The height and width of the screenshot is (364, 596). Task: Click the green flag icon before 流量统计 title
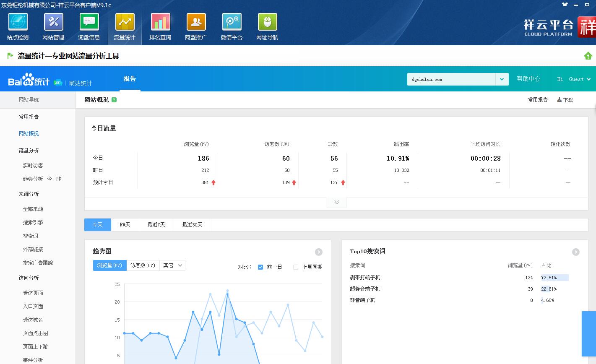tap(10, 55)
